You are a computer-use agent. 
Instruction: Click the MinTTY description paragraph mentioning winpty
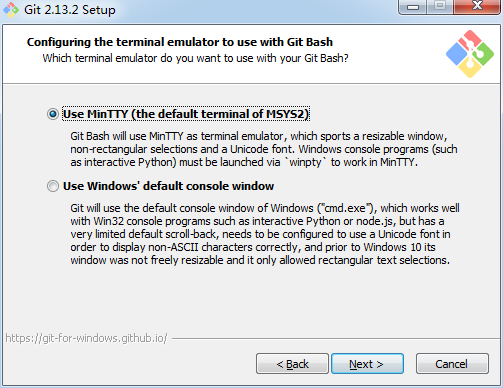click(x=264, y=149)
